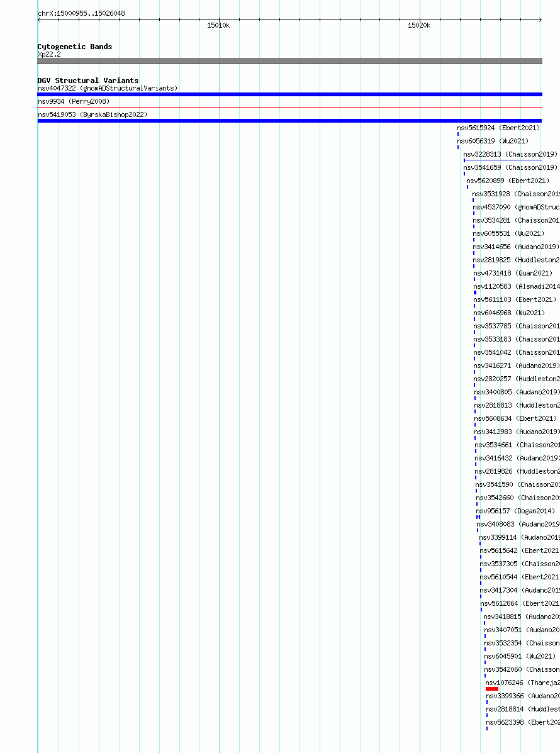The width and height of the screenshot is (560, 753).
Task: Click the red line feature for nsv9934
Action: point(289,107)
